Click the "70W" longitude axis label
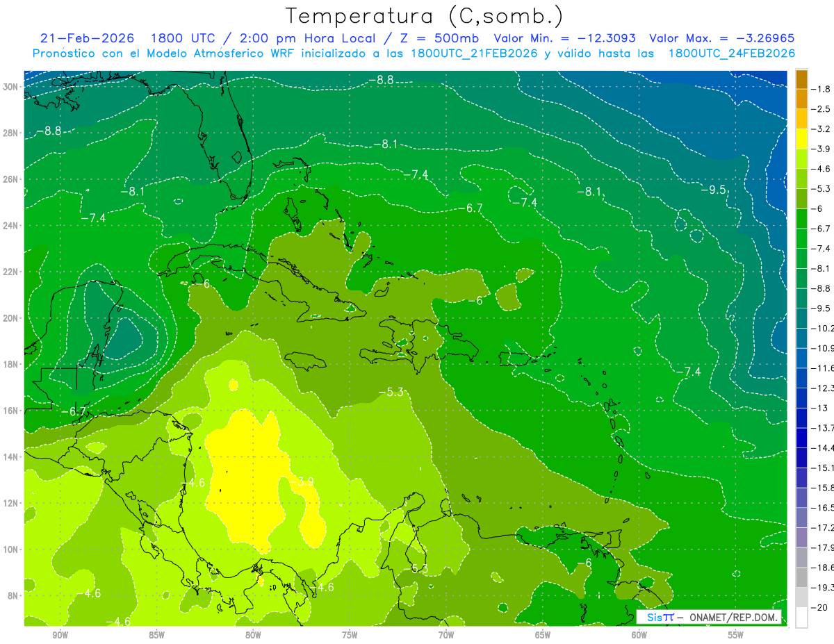Screen dimensions: 834x644 point(446,635)
